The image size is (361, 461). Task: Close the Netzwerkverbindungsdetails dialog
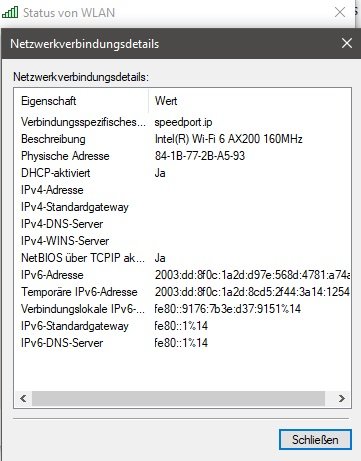(347, 43)
